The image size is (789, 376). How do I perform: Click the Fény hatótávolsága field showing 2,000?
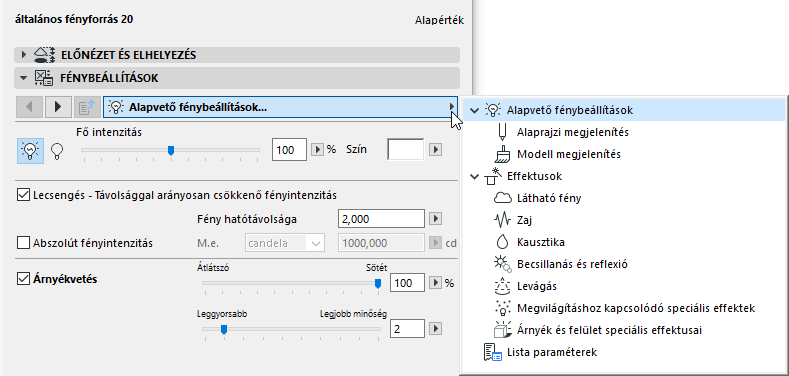pos(381,219)
